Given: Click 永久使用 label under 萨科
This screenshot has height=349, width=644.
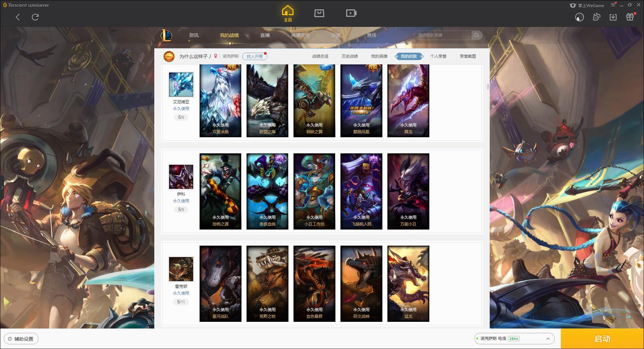Looking at the screenshot, I should 181,201.
